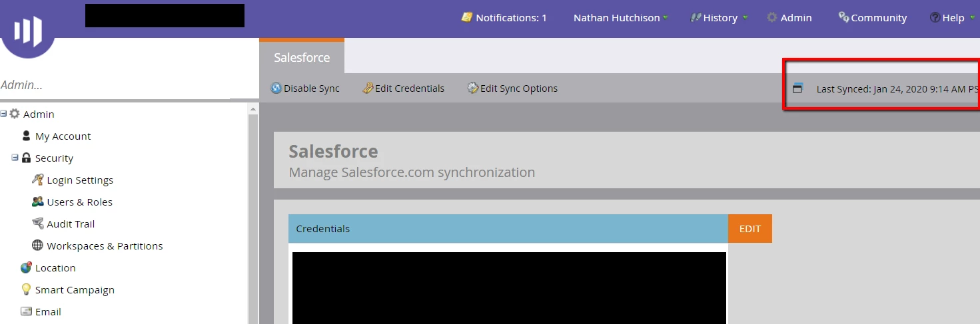This screenshot has height=324, width=980.
Task: Click the Disable Sync button
Action: [305, 88]
